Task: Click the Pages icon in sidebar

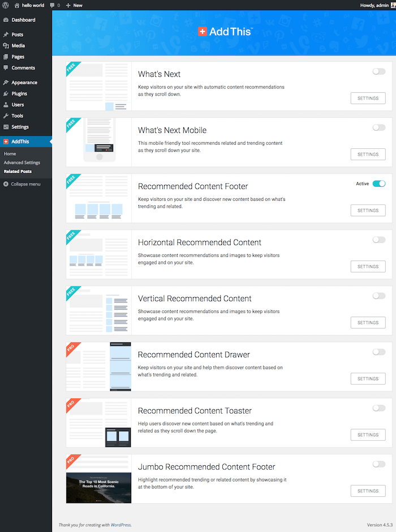Action: (x=6, y=57)
